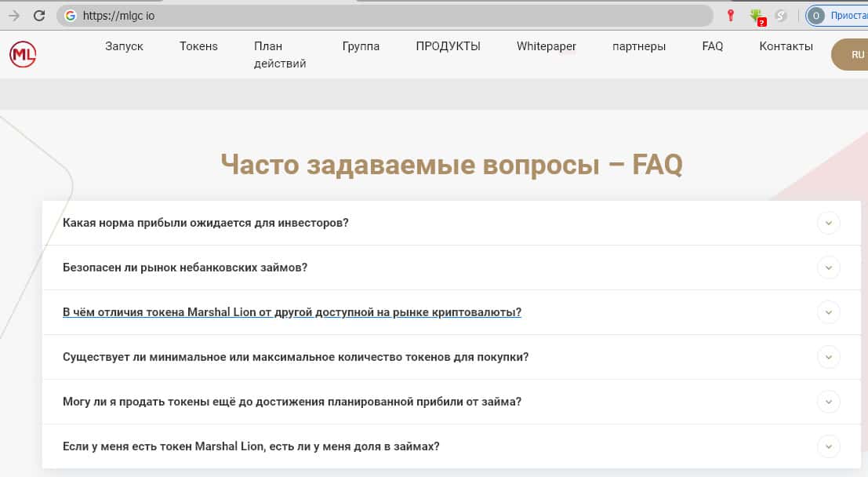Viewport: 868px width, 477px height.
Task: Click the ML logo in site header
Action: (23, 54)
